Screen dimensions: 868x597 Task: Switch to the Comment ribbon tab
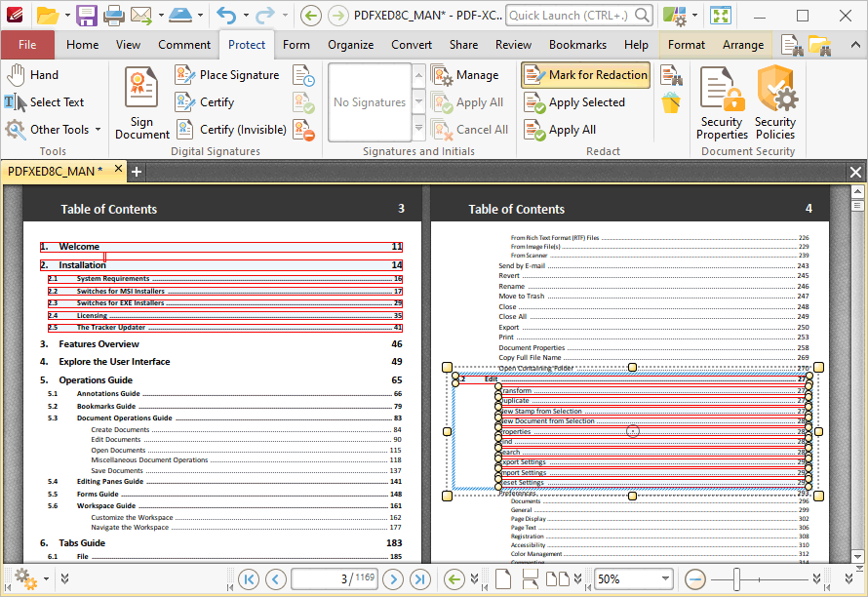tap(184, 45)
